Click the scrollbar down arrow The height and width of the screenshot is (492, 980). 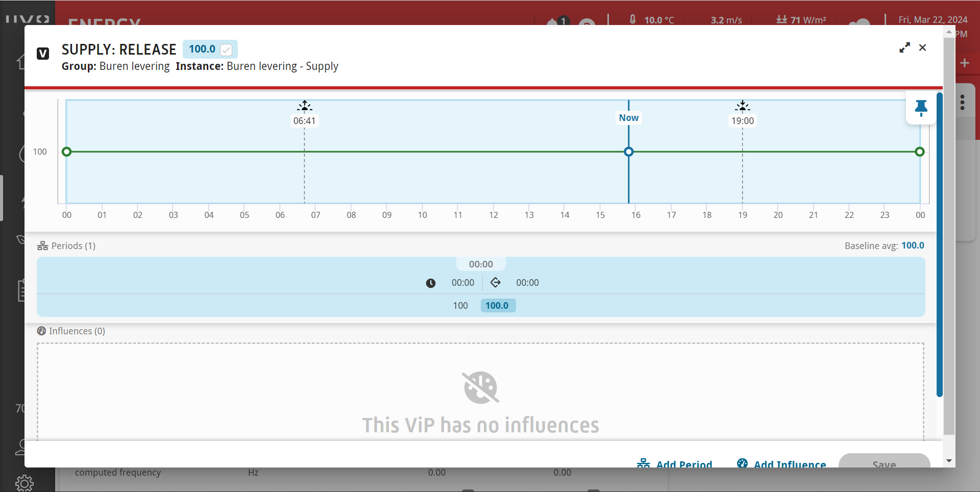[949, 461]
